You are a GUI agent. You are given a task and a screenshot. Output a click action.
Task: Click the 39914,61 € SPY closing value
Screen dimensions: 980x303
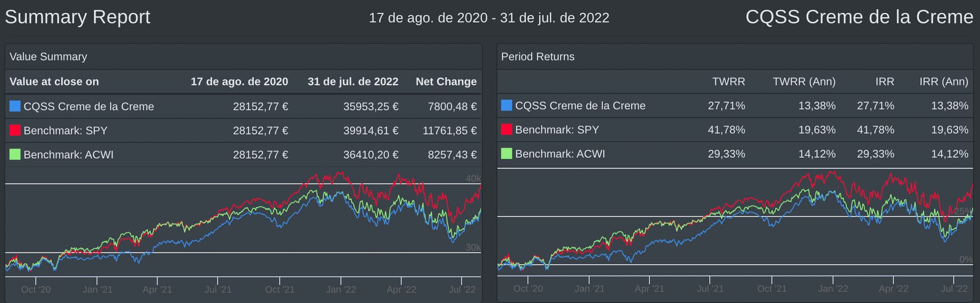371,130
